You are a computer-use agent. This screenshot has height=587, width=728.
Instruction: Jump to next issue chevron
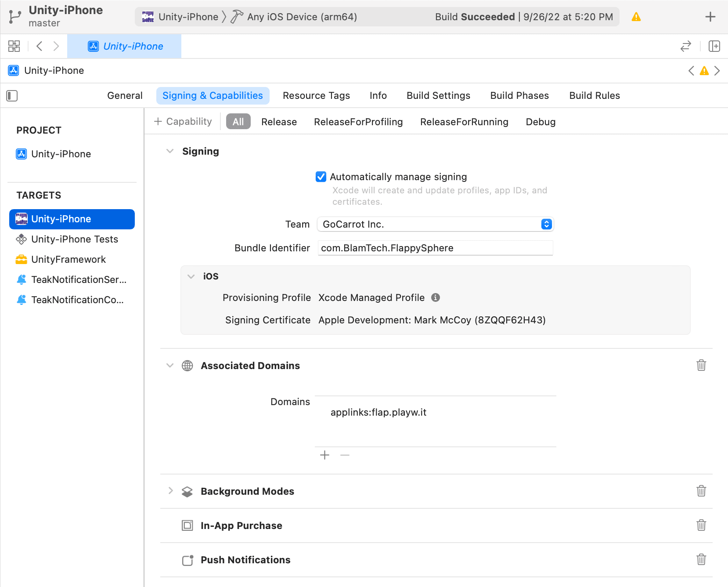(717, 71)
